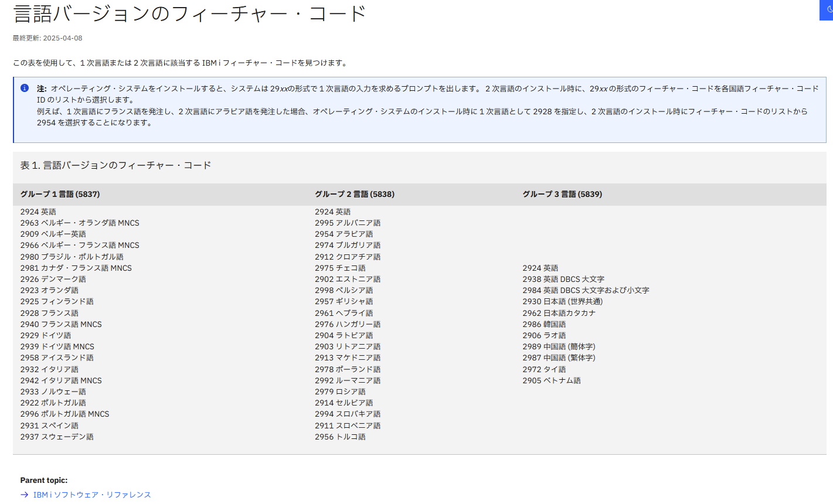
Task: Click 2994 スロバキア語 entry
Action: [x=348, y=414]
